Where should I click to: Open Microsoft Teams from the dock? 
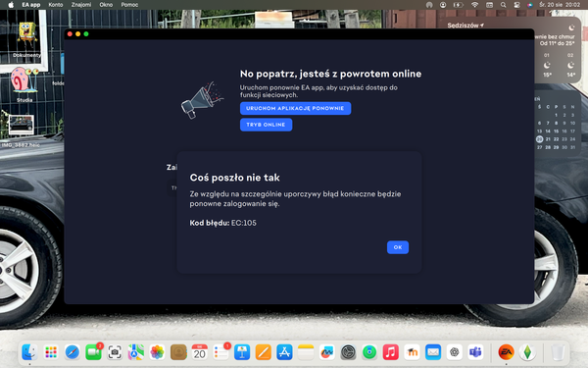pyautogui.click(x=475, y=352)
